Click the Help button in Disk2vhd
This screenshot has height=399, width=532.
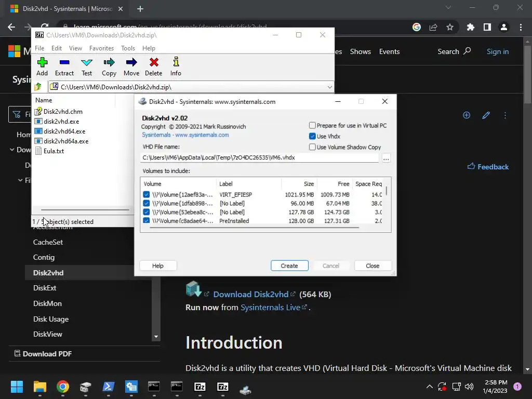click(x=158, y=265)
